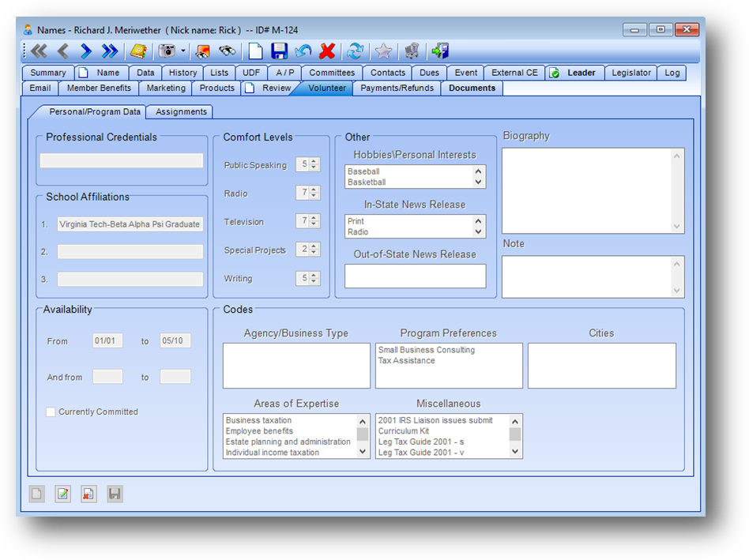
Task: Click the Professional Credentials input field
Action: pos(122,160)
